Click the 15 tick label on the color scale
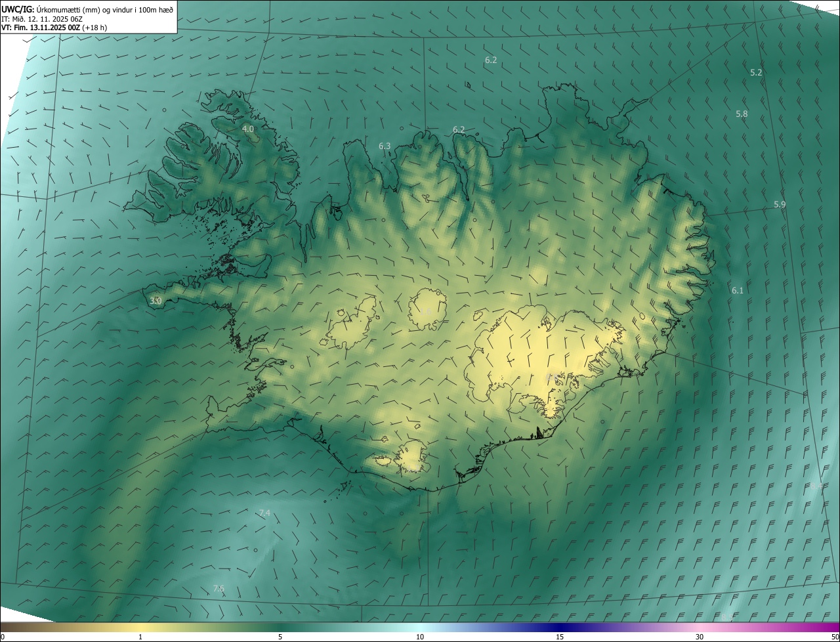This screenshot has height=642, width=840. coord(560,637)
